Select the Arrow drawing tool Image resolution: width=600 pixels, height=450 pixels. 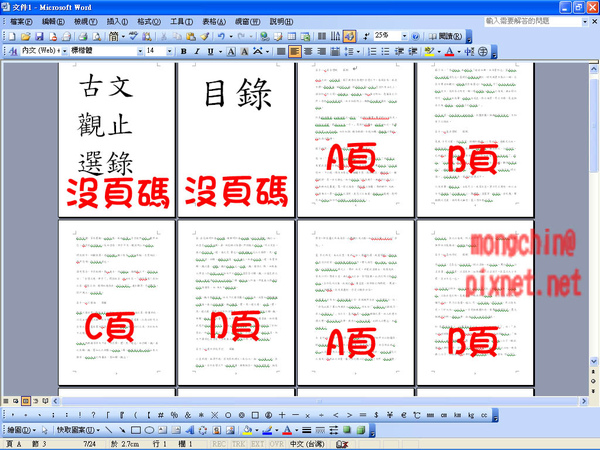122,430
